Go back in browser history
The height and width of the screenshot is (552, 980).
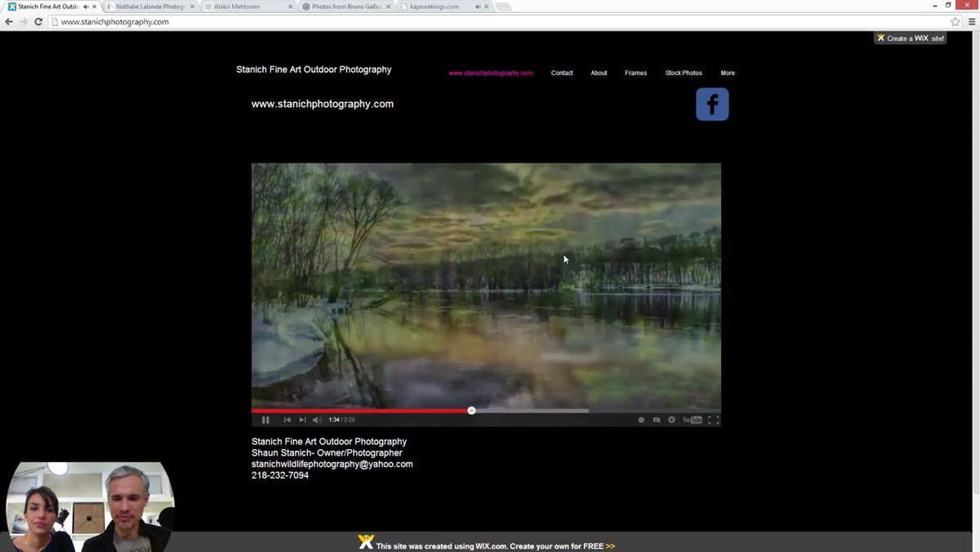coord(9,22)
